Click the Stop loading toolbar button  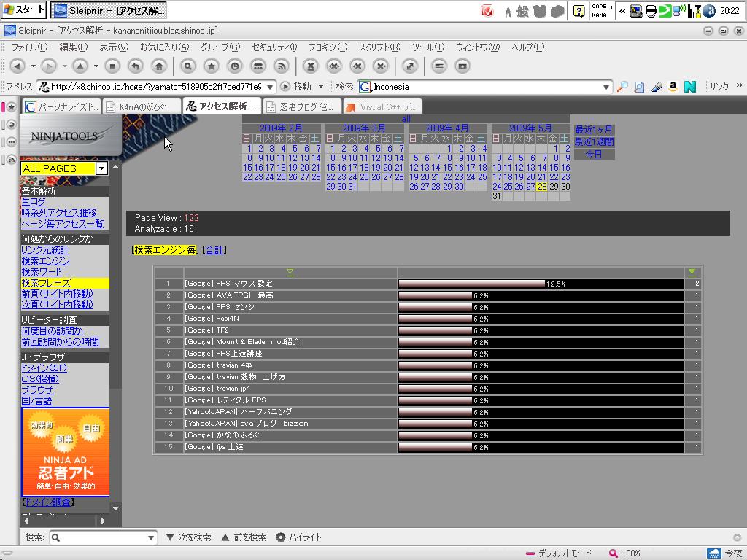(x=112, y=66)
